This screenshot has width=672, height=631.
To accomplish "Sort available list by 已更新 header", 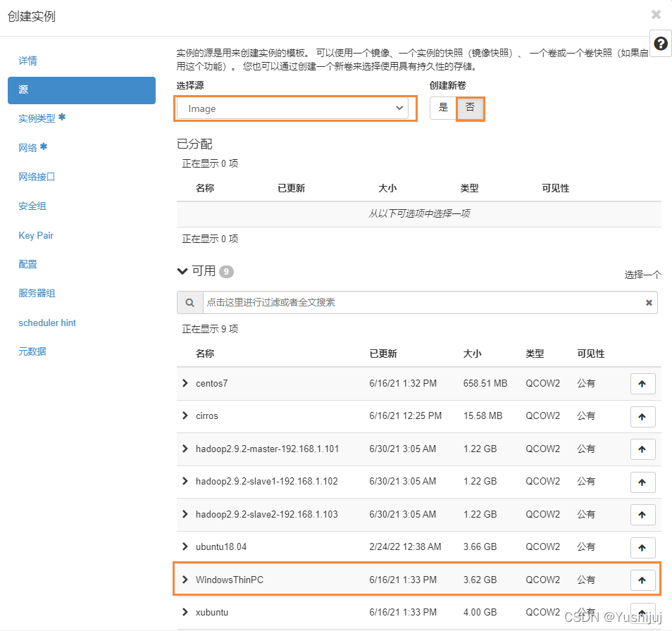I will tap(383, 354).
